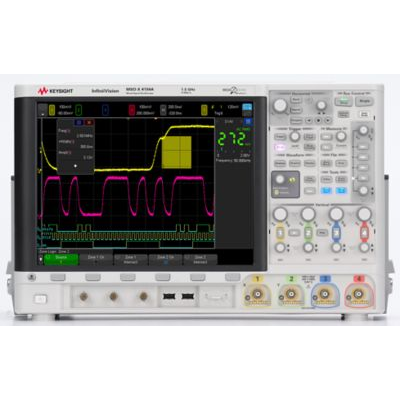Tap the grey horizontal H badge on screen
The height and width of the screenshot is (400, 400).
click(163, 110)
